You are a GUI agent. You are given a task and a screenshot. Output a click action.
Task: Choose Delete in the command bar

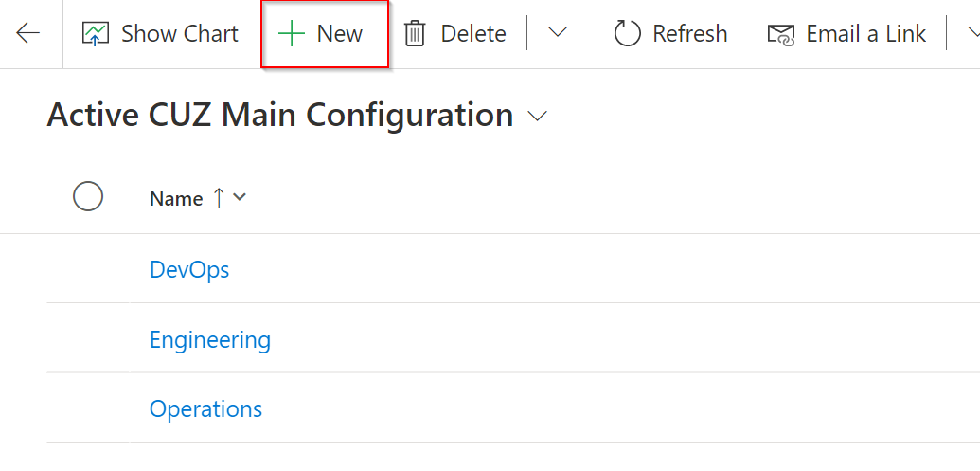click(472, 34)
